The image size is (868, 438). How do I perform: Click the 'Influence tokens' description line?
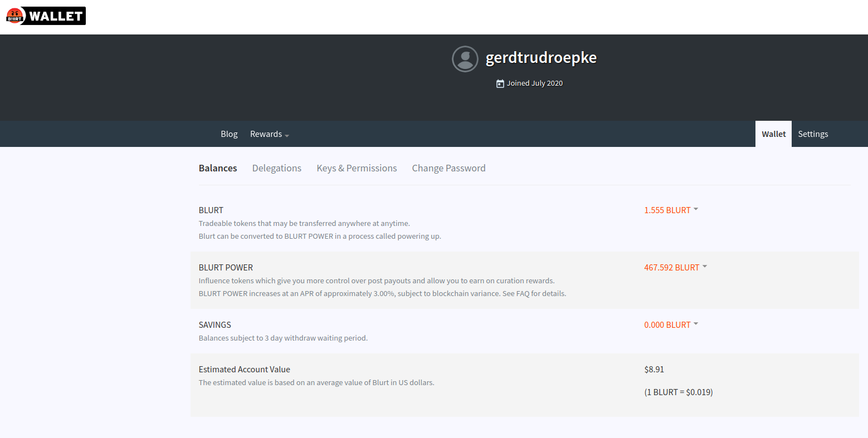point(377,281)
